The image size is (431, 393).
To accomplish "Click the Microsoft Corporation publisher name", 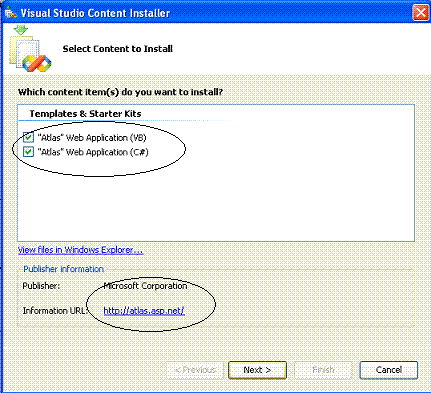I will click(x=145, y=286).
